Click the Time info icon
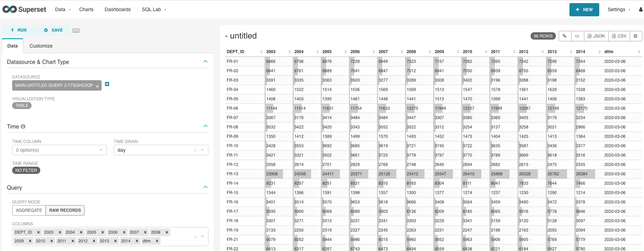The width and height of the screenshot is (644, 251). pos(23,126)
